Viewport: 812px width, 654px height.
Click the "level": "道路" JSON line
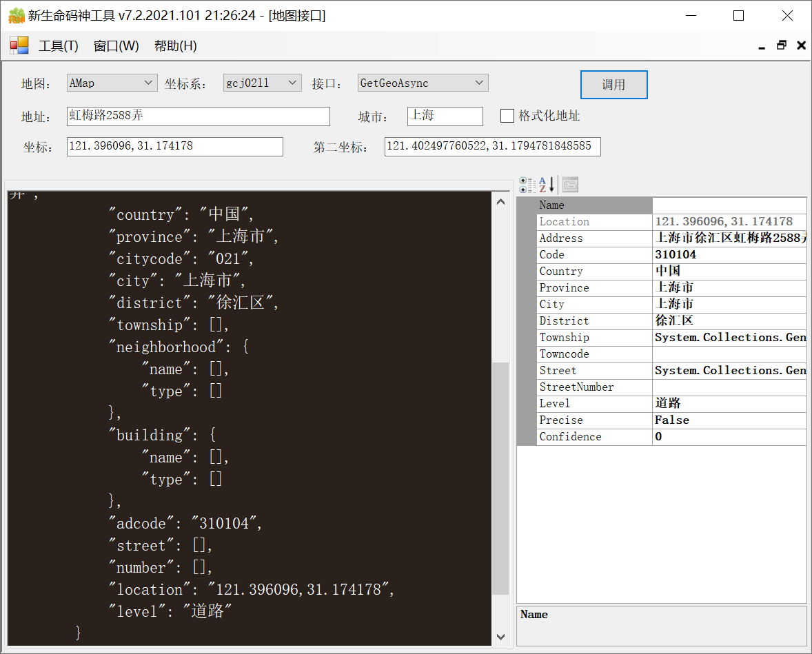(170, 611)
